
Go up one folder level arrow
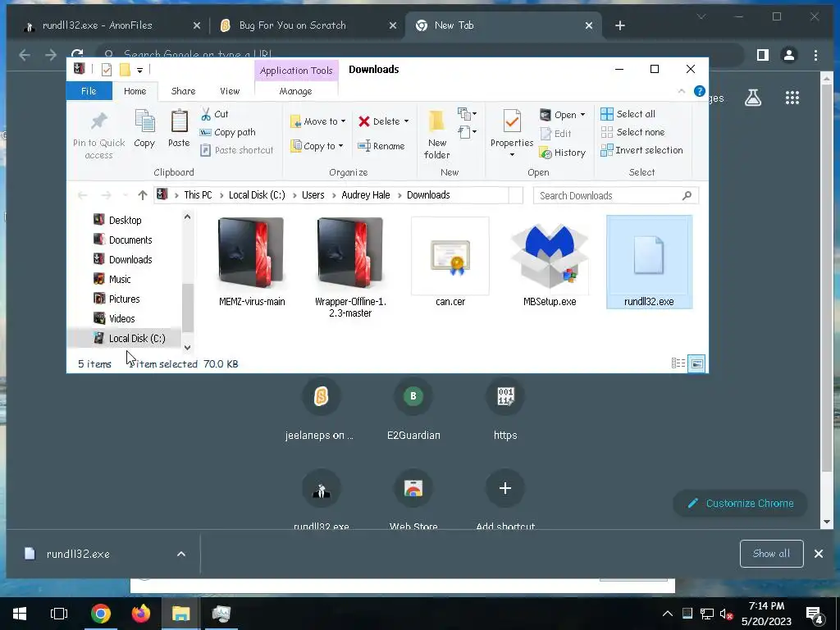[x=142, y=195]
